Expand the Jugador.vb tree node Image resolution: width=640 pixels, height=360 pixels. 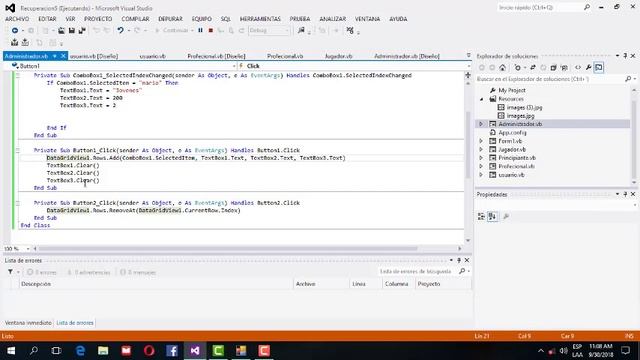[481, 149]
